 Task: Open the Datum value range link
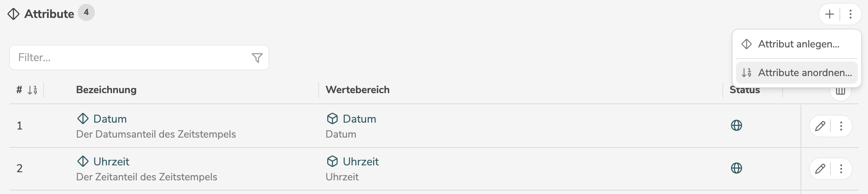coord(359,119)
